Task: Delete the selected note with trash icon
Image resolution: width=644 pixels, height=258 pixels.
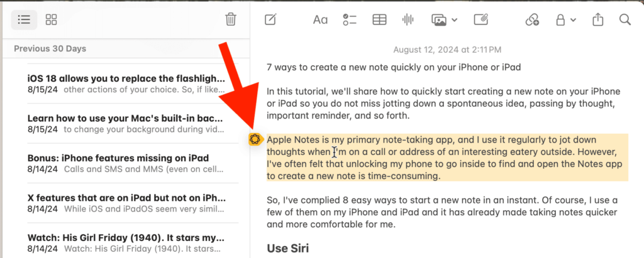Action: 231,19
